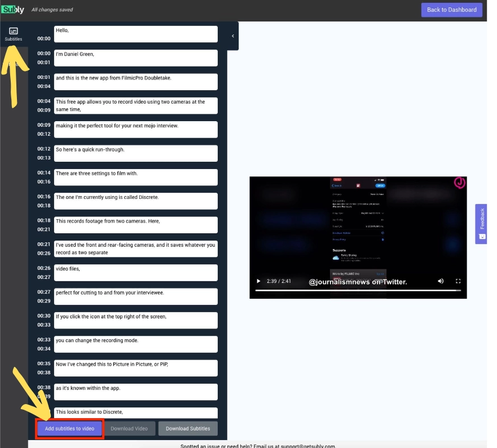Select the "I'm Daniel Green," subtitle line
The image size is (497, 448).
[135, 57]
